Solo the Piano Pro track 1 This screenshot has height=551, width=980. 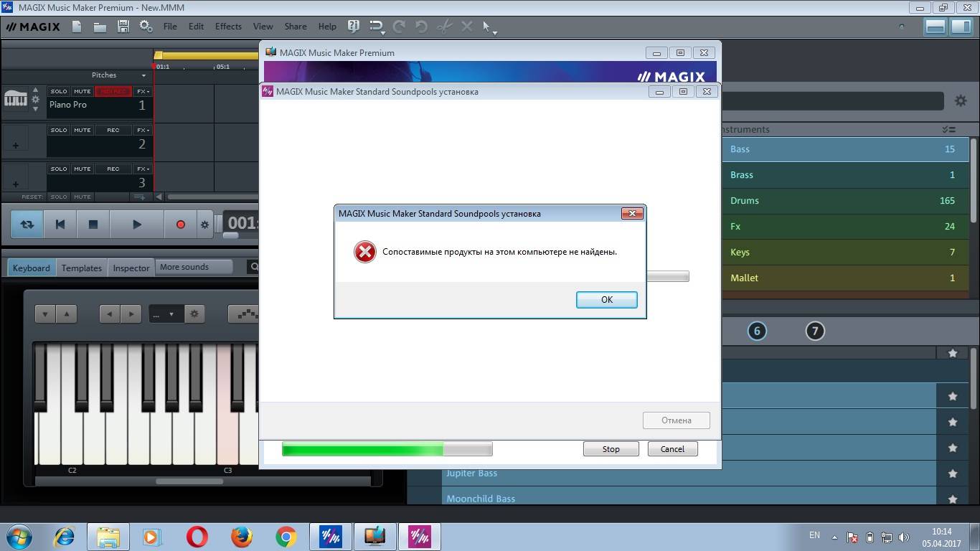pos(59,92)
